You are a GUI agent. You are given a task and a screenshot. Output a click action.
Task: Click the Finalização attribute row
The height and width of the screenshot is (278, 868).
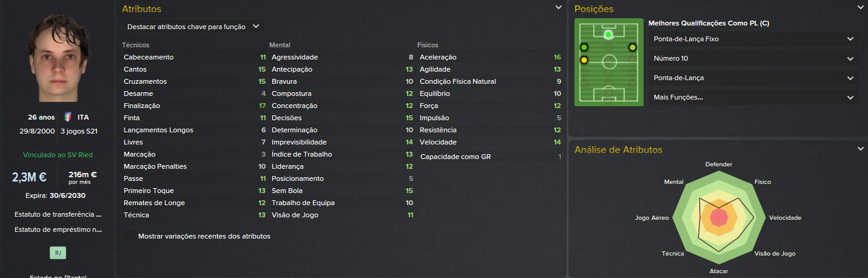click(195, 106)
